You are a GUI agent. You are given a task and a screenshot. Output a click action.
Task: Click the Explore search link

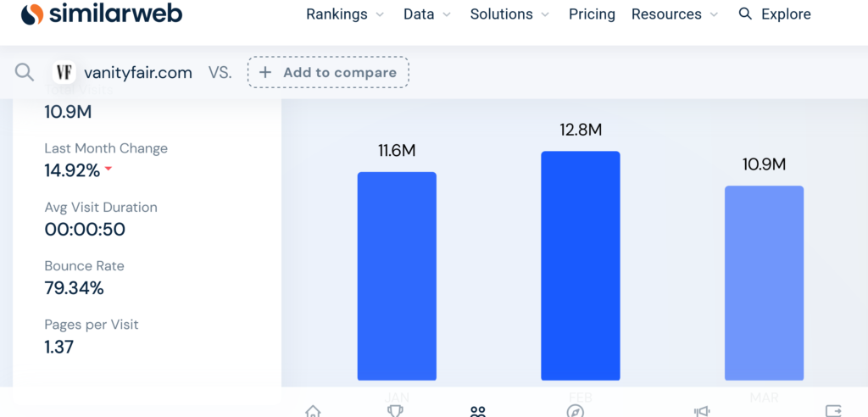tap(775, 14)
